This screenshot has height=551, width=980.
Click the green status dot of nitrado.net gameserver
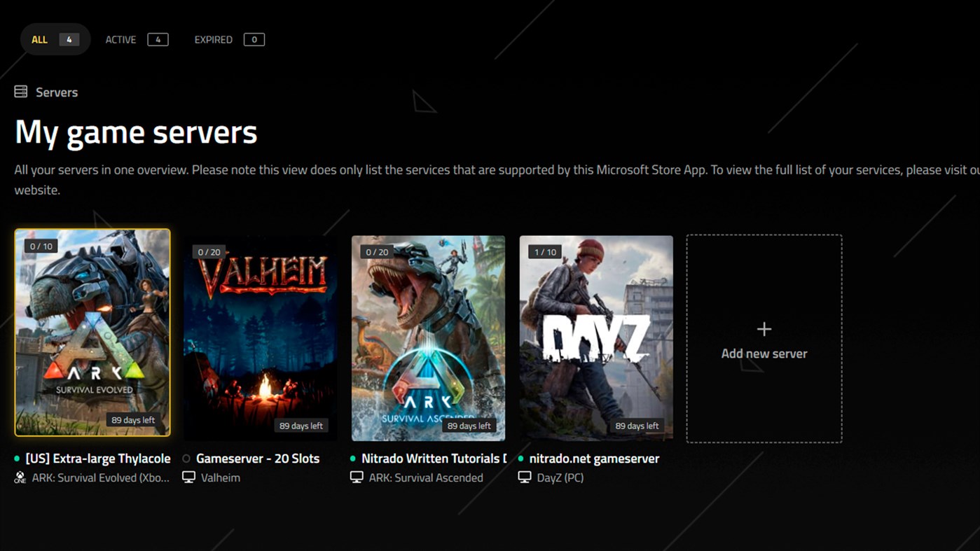click(521, 459)
